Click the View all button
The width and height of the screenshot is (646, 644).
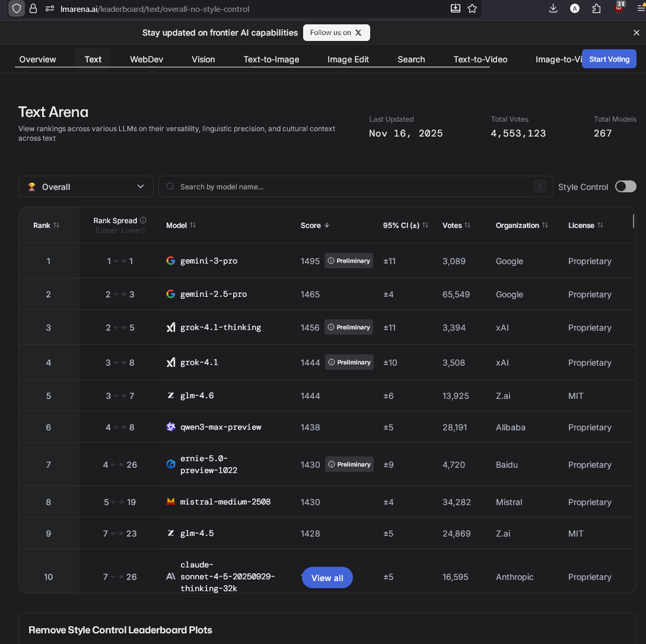(327, 578)
